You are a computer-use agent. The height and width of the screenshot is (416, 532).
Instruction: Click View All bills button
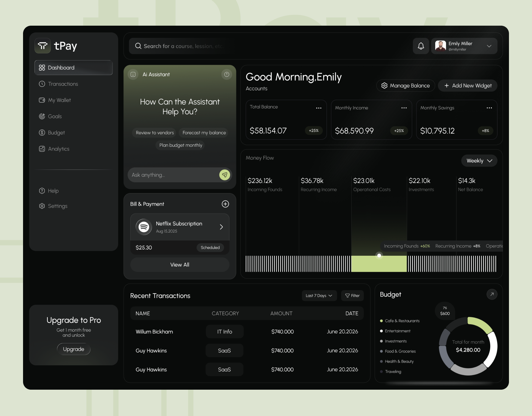pos(180,265)
